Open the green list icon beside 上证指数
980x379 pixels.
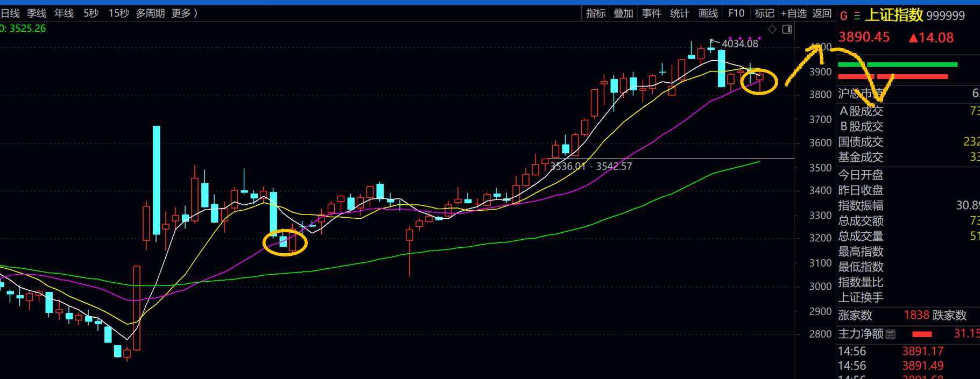(857, 16)
